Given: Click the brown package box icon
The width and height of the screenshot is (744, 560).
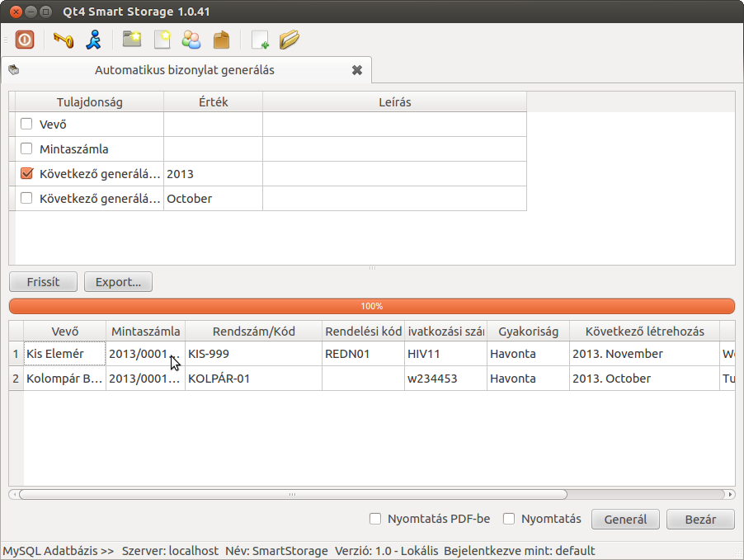Looking at the screenshot, I should (221, 40).
